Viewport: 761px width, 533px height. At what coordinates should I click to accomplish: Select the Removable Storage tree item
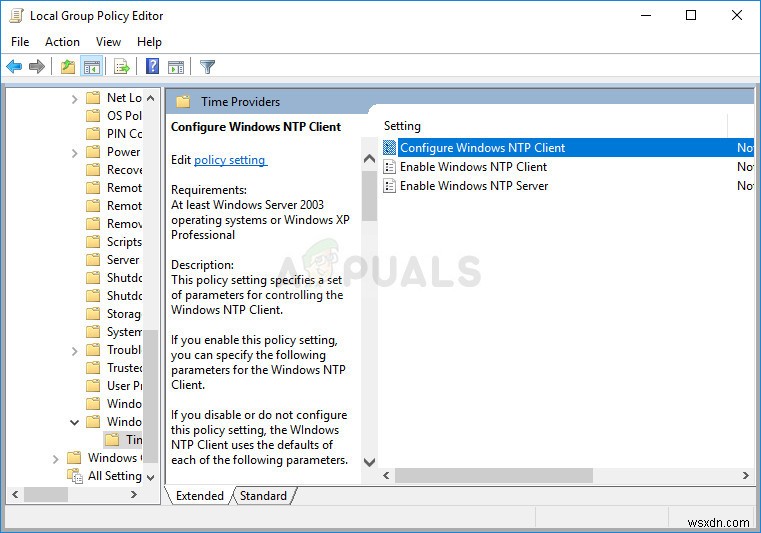tap(125, 224)
